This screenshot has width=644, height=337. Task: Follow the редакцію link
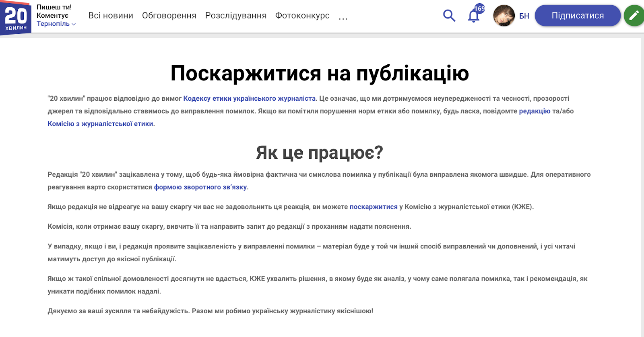click(x=535, y=111)
